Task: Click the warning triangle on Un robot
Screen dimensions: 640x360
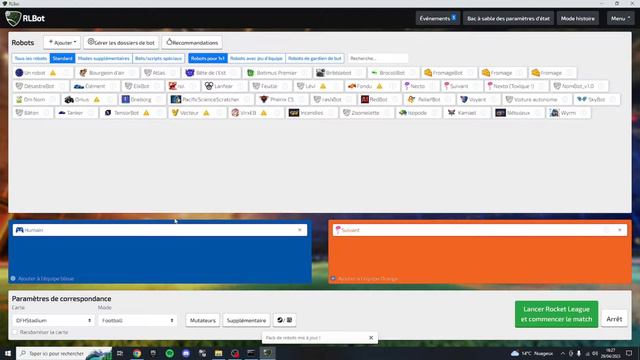Action: coord(53,73)
